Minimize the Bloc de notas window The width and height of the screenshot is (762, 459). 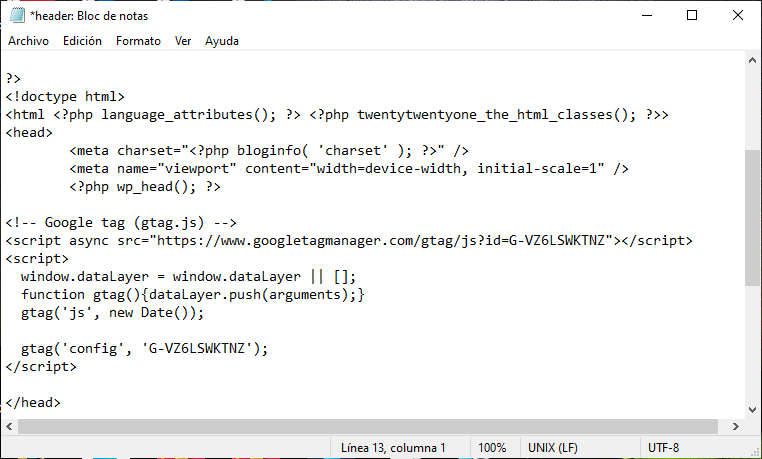coord(646,16)
